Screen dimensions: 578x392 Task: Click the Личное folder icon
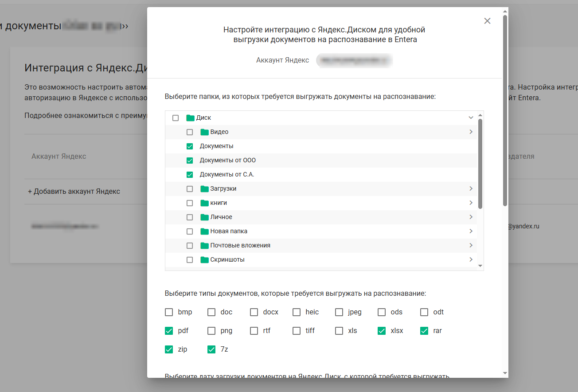pos(204,217)
